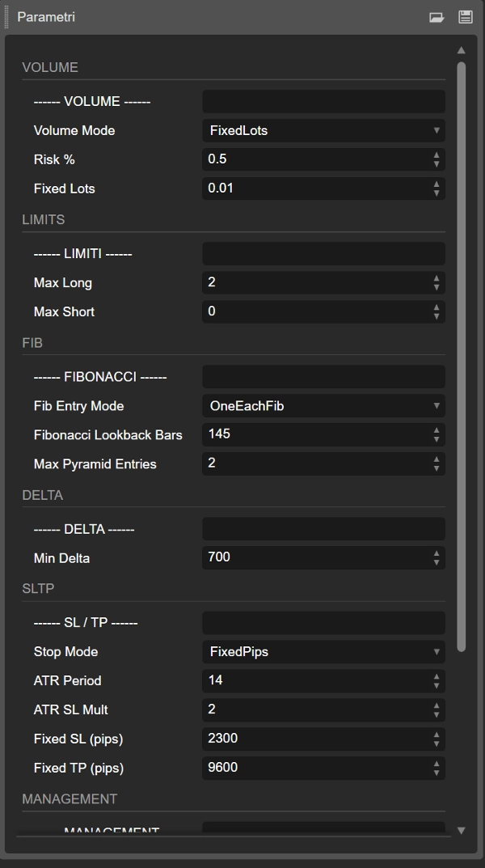Increase Fibonacci Lookback Bars from 145
The width and height of the screenshot is (485, 868).
click(436, 430)
